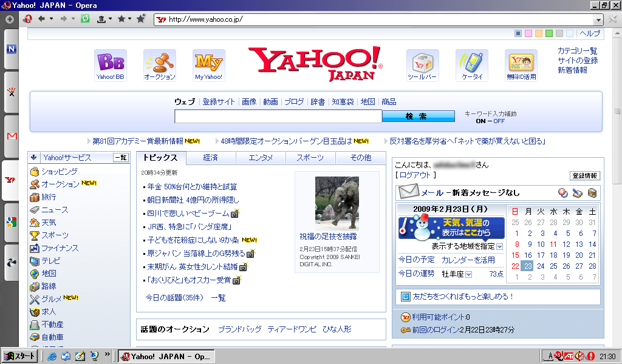Select the orange page color swatch

(539, 33)
